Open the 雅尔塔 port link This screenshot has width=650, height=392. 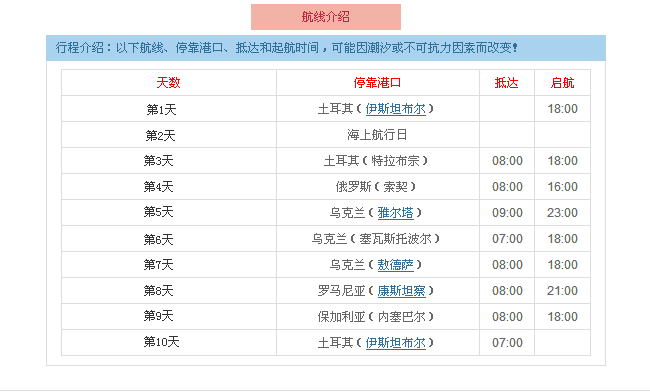[x=395, y=213]
